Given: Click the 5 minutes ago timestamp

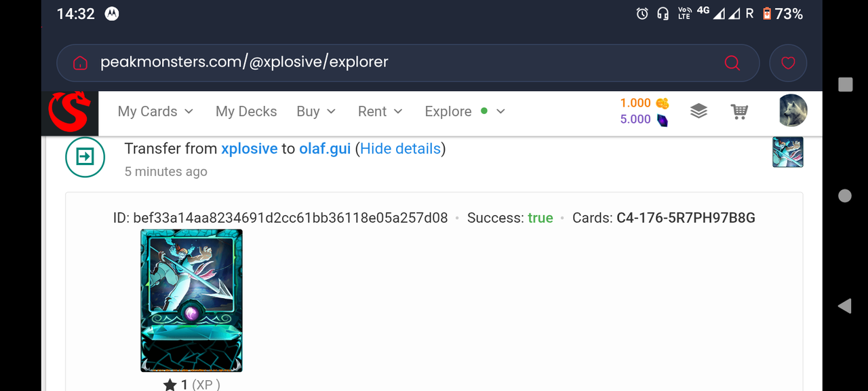Looking at the screenshot, I should [x=166, y=172].
